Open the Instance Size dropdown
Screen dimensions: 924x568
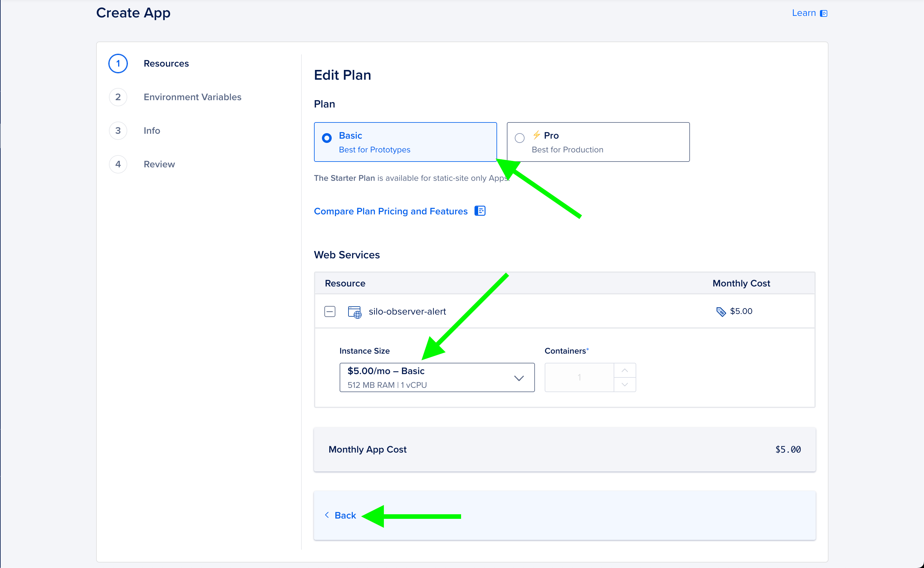click(x=437, y=377)
